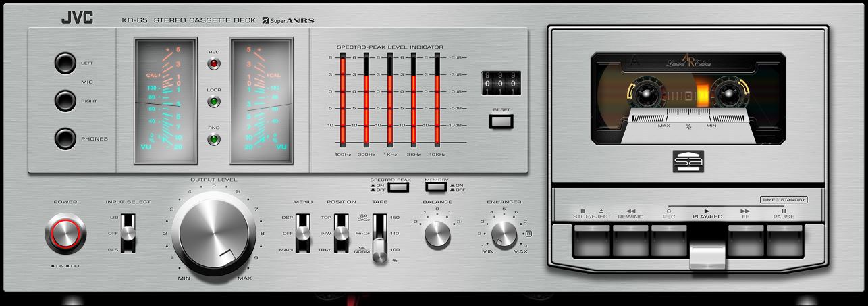Viewport: 868px width, 306px height.
Task: Click the green LOOP indicator LED
Action: 214,102
